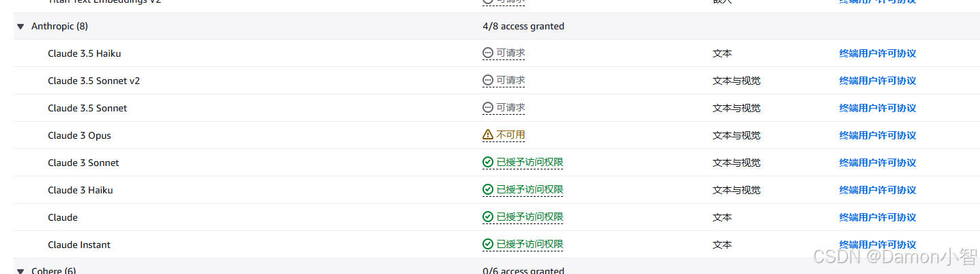Viewport: 980px width, 274px height.
Task: Select the Claude 3.5 Sonnet model name (not the v2 row)
Action: coord(87,108)
